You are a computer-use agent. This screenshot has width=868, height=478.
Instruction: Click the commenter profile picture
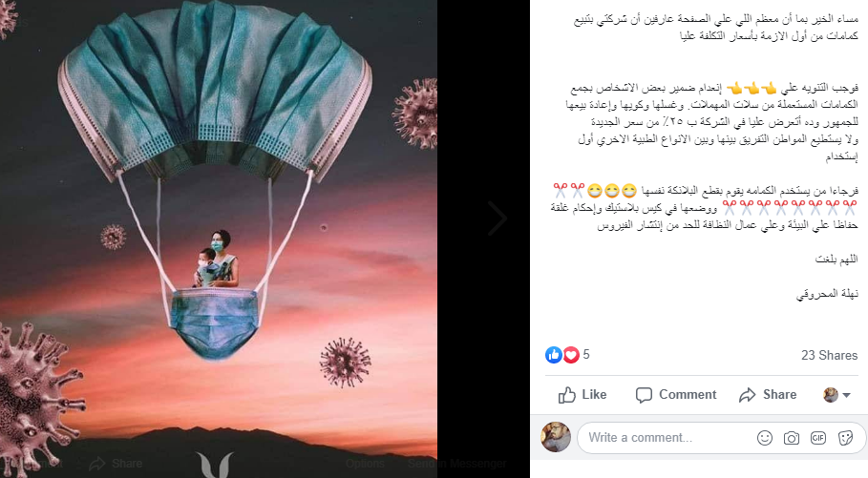point(556,437)
